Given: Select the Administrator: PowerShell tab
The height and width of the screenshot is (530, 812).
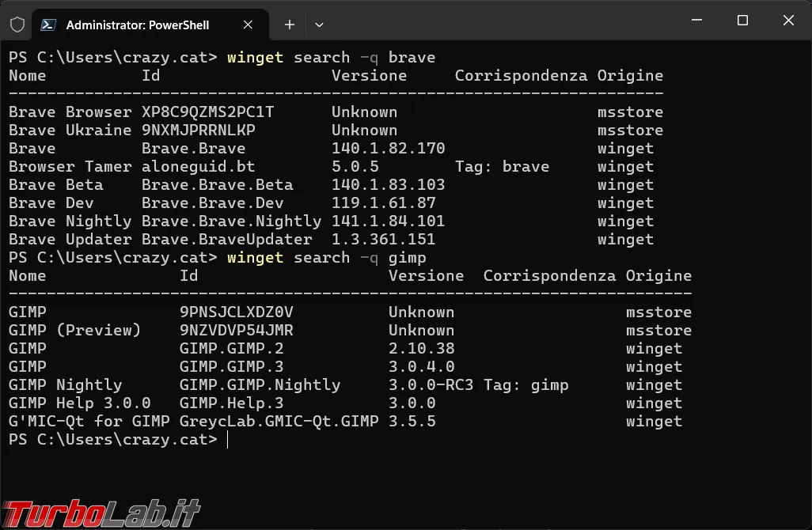Looking at the screenshot, I should tap(150, 25).
